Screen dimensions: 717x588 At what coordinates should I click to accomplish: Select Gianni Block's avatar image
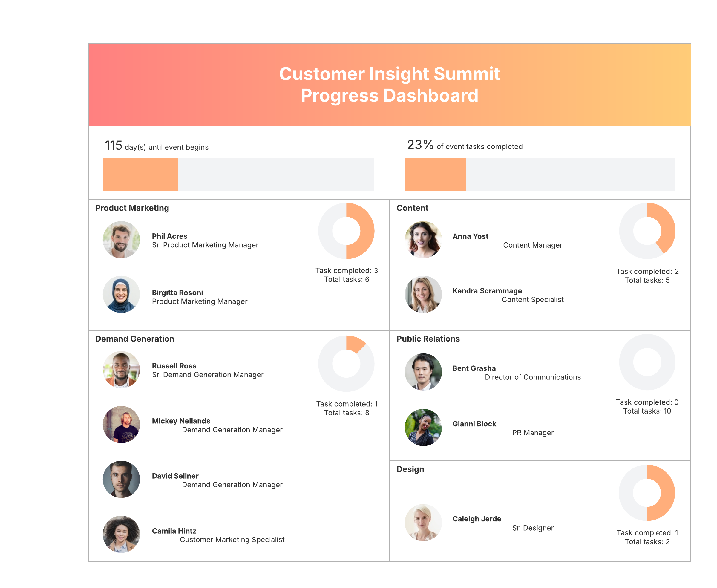[423, 428]
